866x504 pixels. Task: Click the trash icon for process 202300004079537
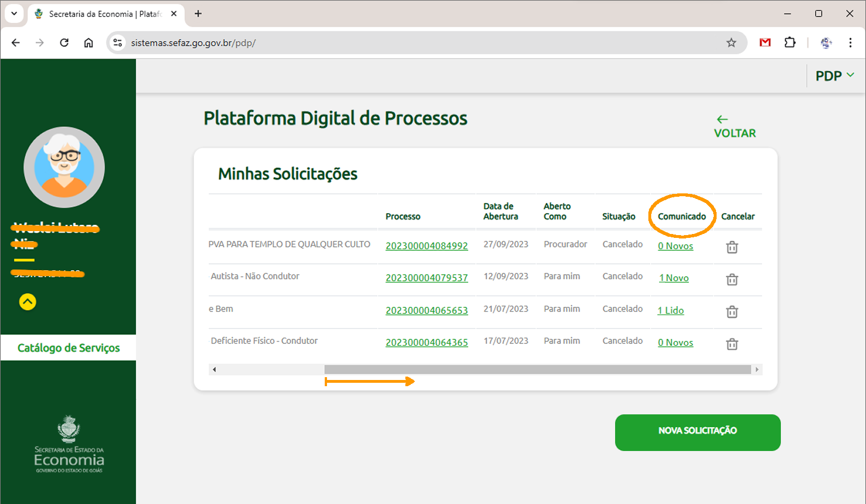coord(731,279)
